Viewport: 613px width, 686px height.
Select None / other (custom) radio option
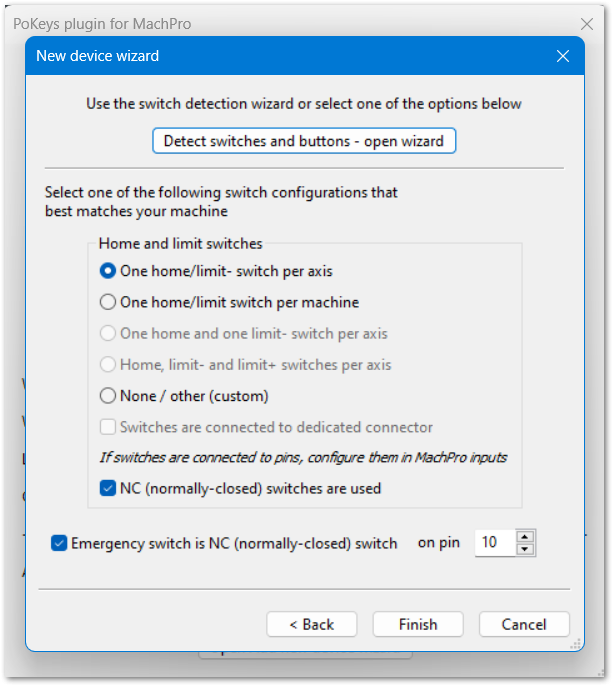pos(108,396)
